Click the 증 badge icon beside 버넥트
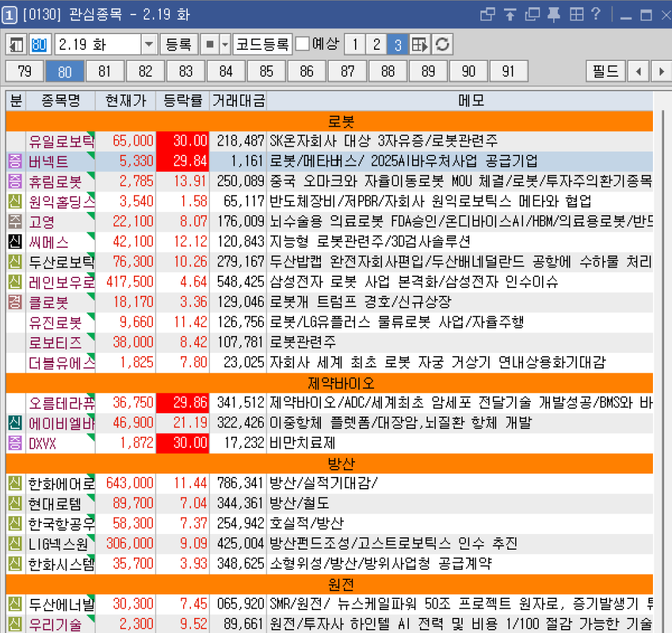672x633 pixels. coord(15,161)
